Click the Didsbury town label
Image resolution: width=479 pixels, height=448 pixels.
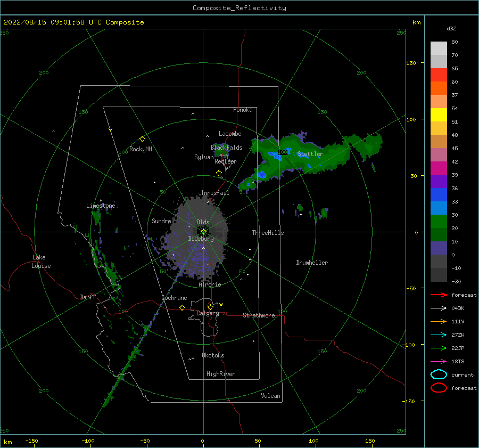coord(201,239)
